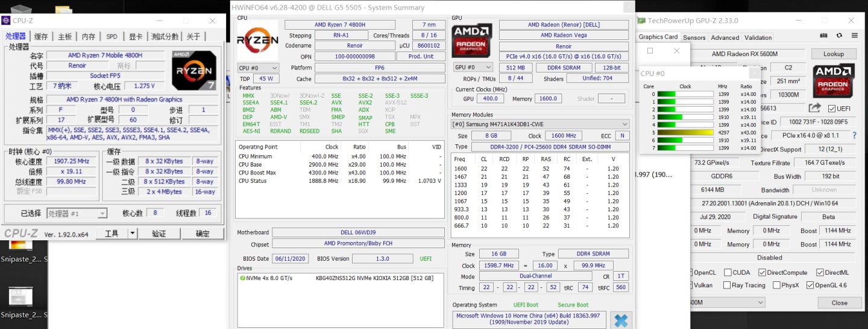The image size is (868, 329).
Task: Expand the Samsung memory module dropdown
Action: pyautogui.click(x=540, y=124)
